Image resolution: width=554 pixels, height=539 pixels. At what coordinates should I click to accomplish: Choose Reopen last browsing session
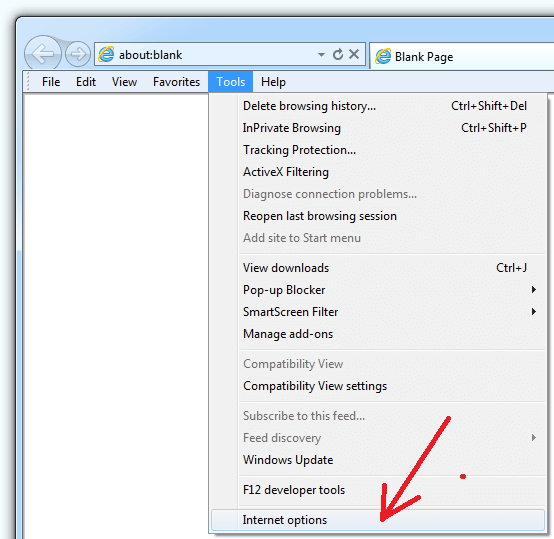click(378, 216)
